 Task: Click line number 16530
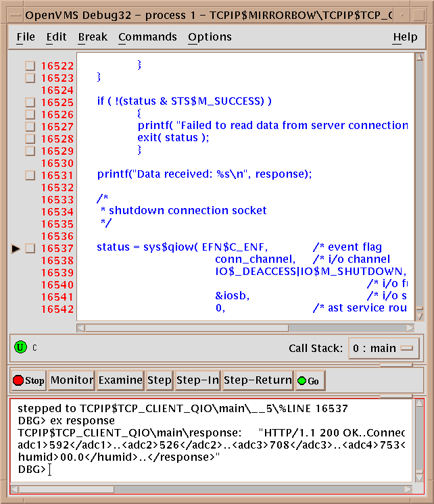pyautogui.click(x=57, y=163)
